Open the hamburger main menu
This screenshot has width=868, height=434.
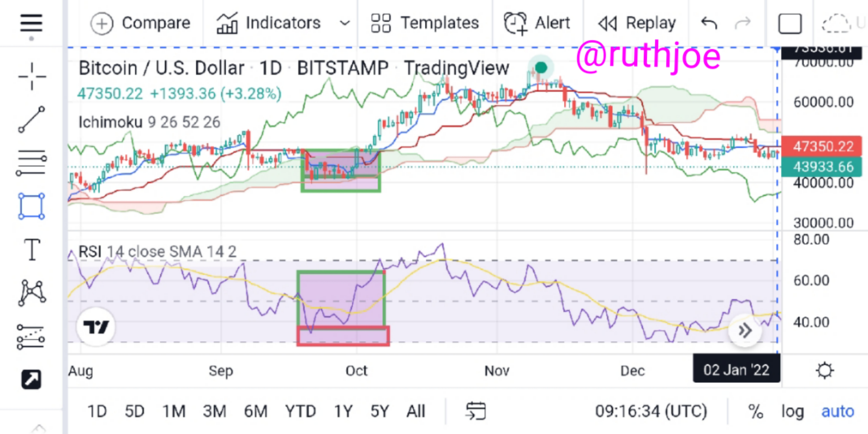click(x=31, y=23)
